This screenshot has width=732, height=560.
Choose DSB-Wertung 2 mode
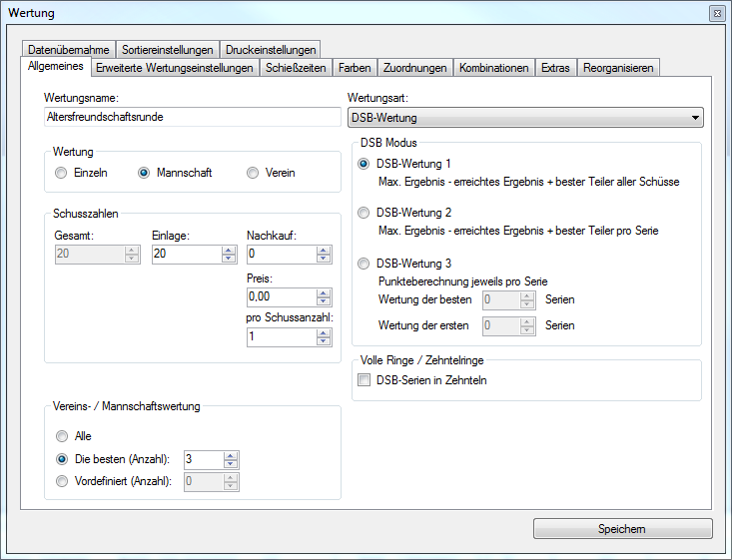pyautogui.click(x=364, y=213)
